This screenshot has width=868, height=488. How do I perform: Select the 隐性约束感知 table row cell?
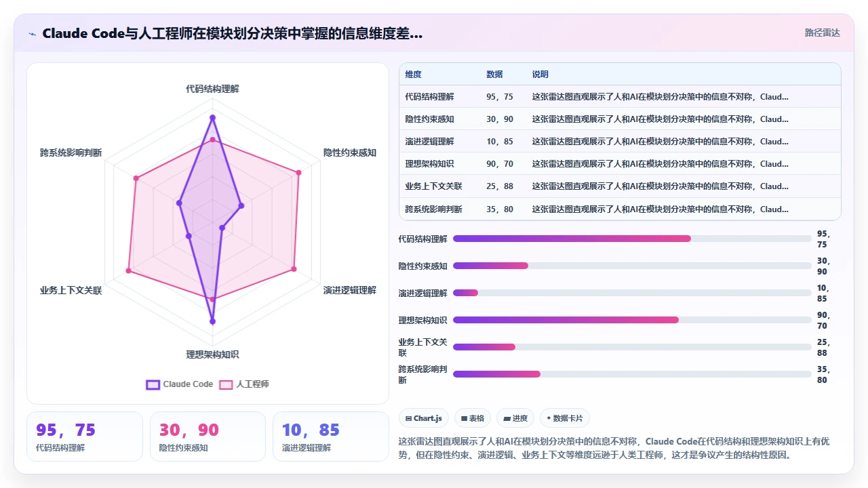(x=429, y=119)
